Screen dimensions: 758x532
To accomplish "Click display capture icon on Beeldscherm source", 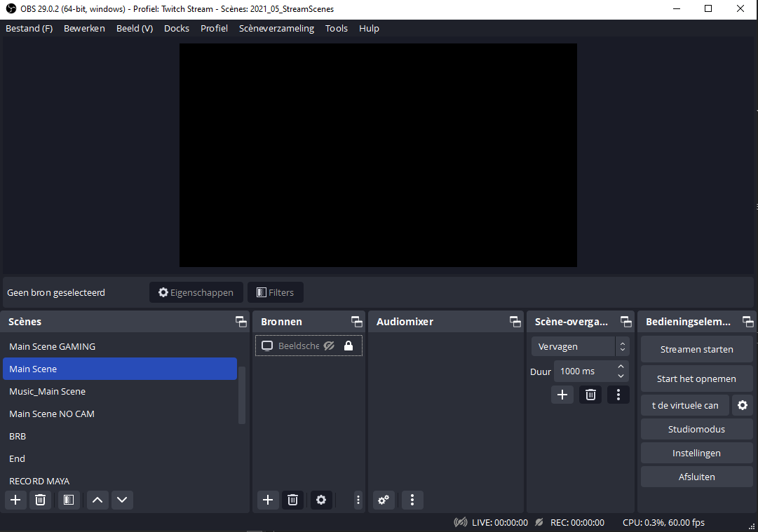I will (x=267, y=346).
